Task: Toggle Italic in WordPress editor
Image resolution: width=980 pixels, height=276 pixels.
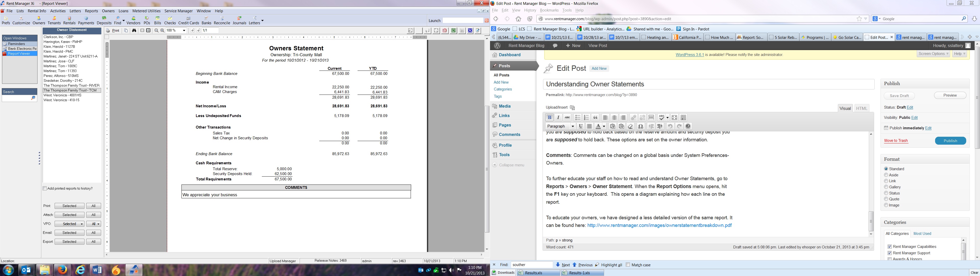Action: coord(558,117)
